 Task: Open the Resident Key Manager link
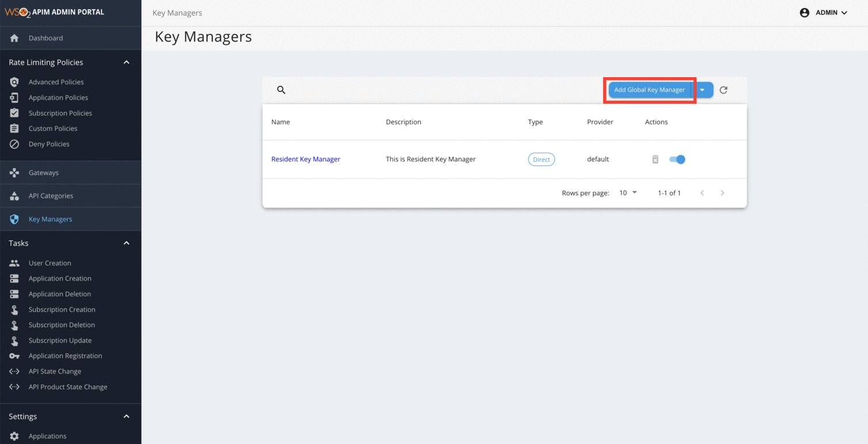(306, 160)
